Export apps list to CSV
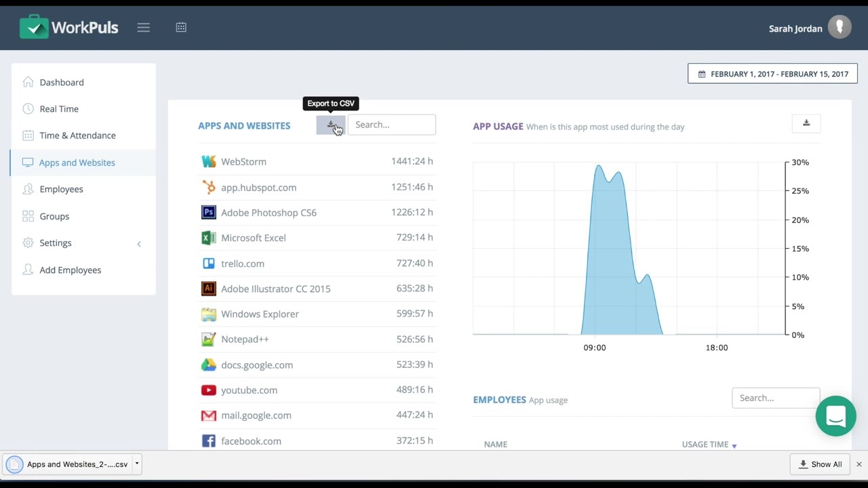The height and width of the screenshot is (488, 868). 331,125
